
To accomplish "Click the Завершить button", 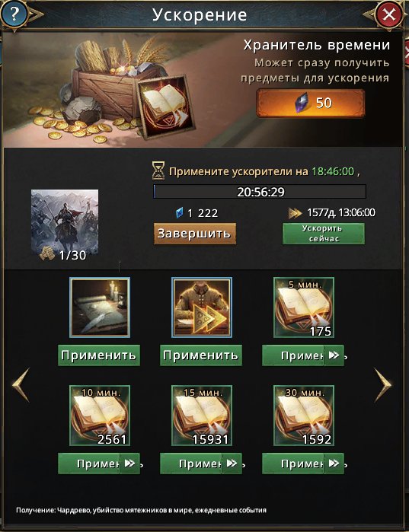I will (x=194, y=234).
